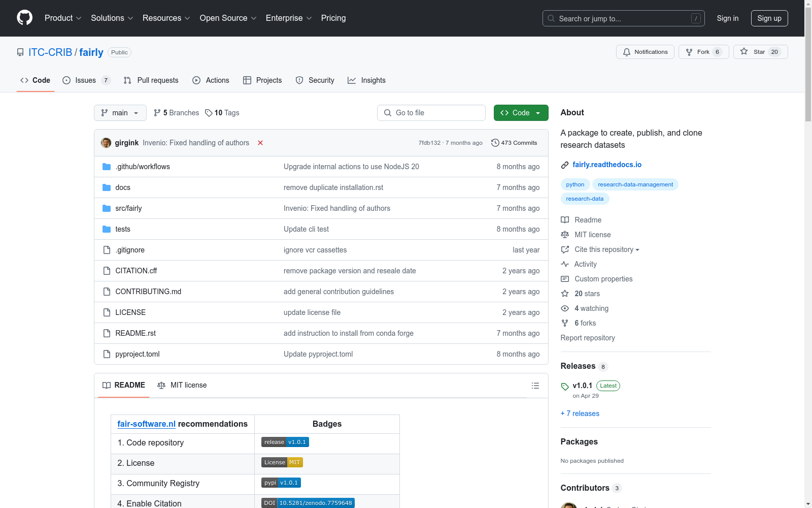Select the README tab in the file panel
This screenshot has width=812, height=508.
(124, 385)
